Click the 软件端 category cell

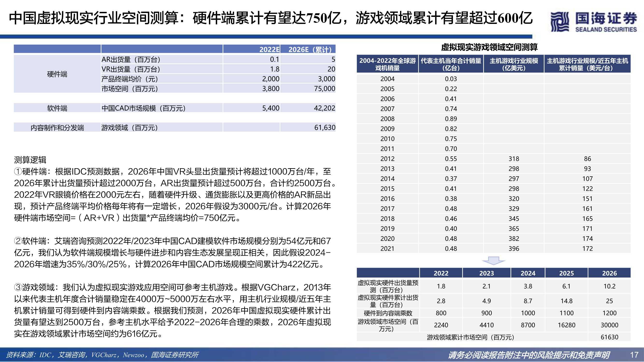(x=57, y=108)
